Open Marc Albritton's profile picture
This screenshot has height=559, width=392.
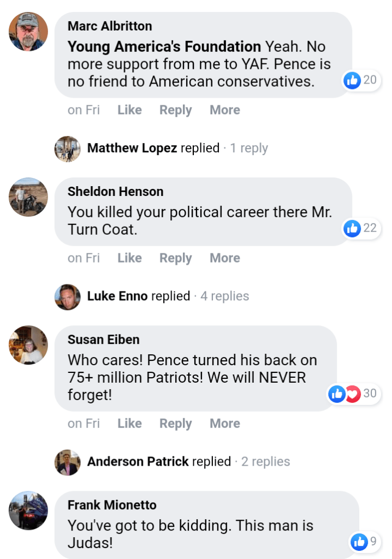[28, 31]
